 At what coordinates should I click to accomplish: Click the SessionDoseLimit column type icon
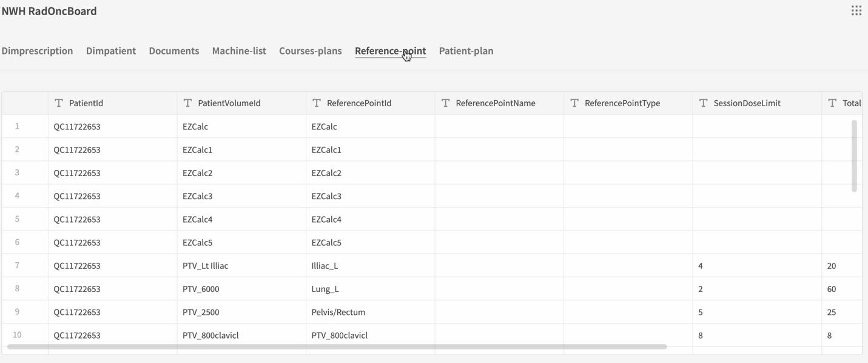pos(704,103)
